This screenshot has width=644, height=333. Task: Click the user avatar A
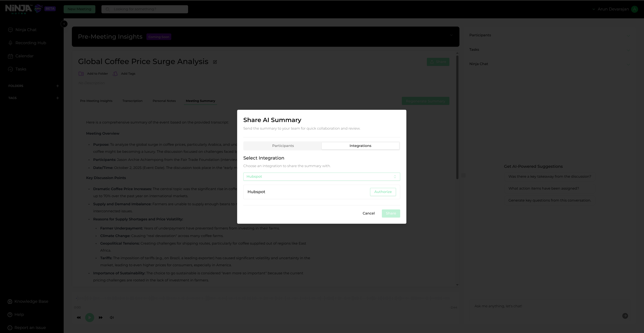(634, 9)
